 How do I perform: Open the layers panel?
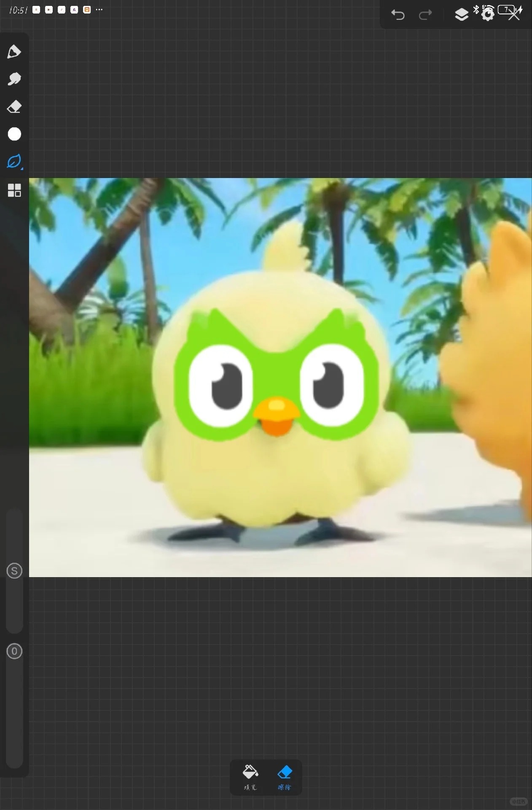[462, 15]
